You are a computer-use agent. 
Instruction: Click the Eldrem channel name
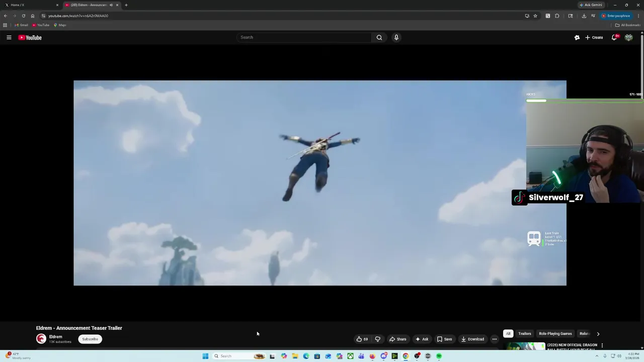55,337
